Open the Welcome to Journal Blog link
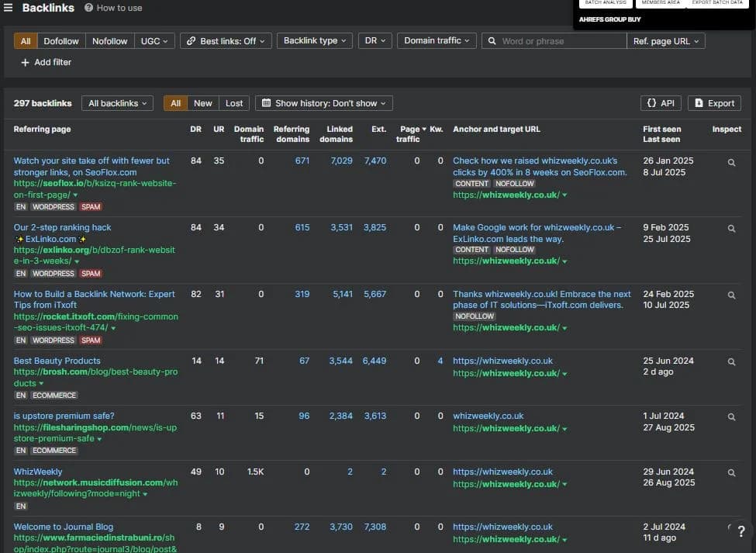The height and width of the screenshot is (553, 756). (63, 527)
